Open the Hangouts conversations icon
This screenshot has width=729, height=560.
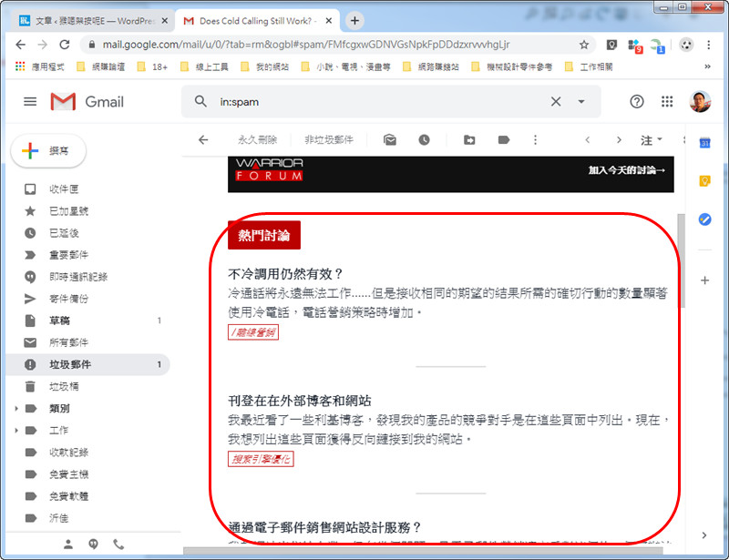coord(94,545)
